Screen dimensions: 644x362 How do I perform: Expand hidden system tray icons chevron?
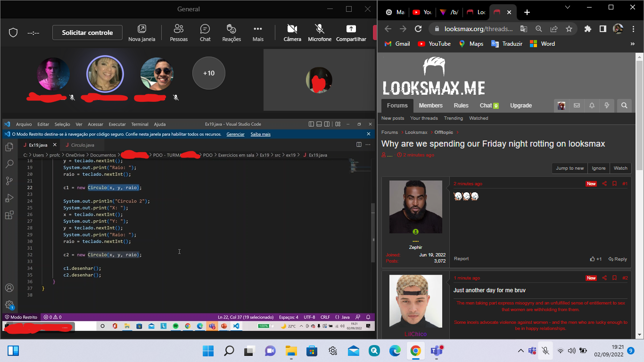(x=520, y=351)
